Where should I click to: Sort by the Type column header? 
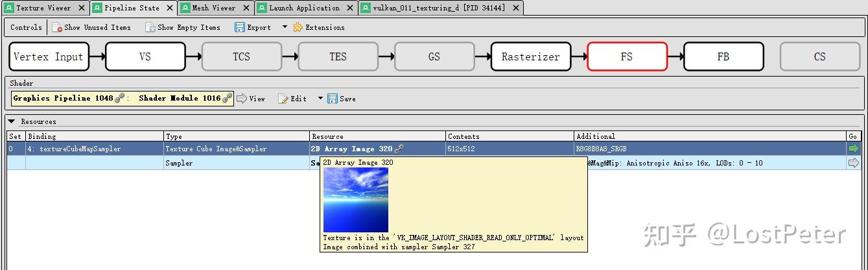[237, 136]
